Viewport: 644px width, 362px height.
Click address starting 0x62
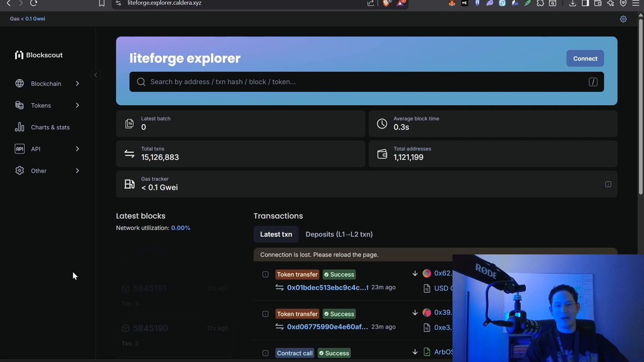[x=443, y=274]
